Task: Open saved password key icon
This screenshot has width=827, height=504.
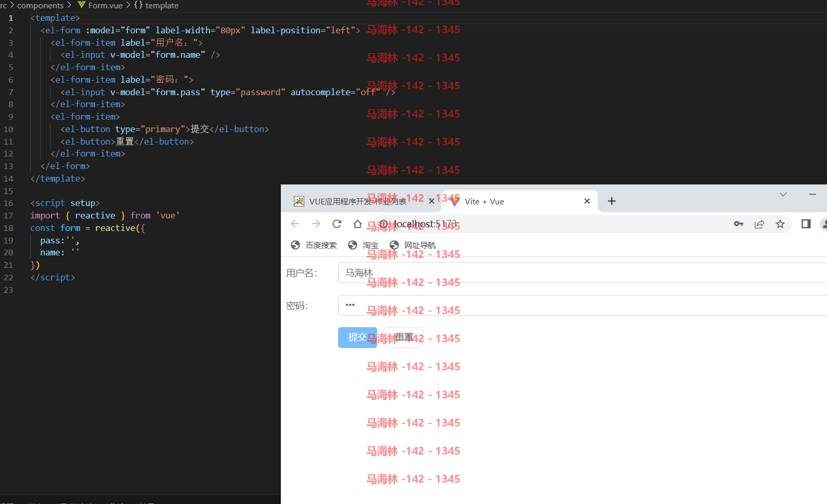Action: (x=739, y=224)
